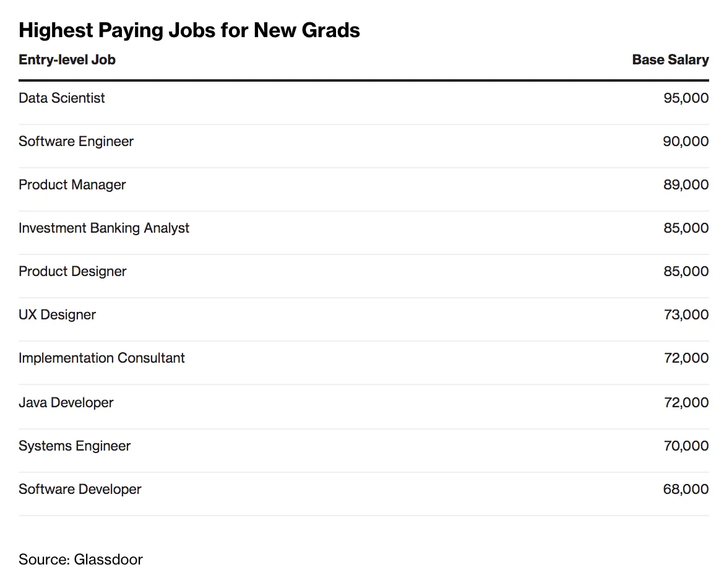Click the UX Designer job name
The width and height of the screenshot is (724, 588).
click(x=58, y=315)
